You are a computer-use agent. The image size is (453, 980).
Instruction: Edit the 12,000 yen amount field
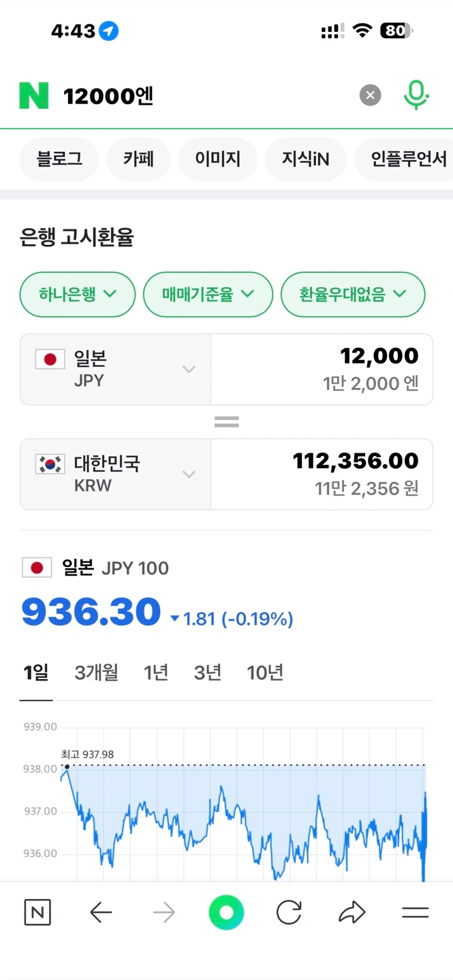[x=322, y=370]
